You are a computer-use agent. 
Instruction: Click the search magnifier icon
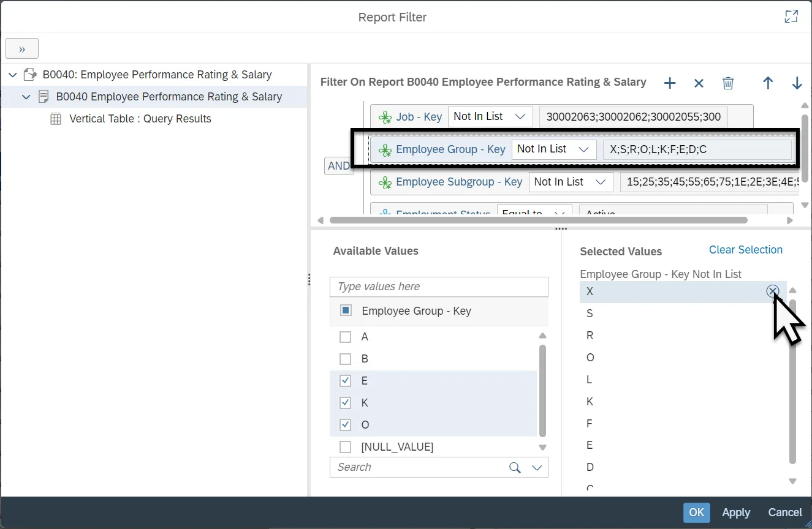(x=515, y=467)
